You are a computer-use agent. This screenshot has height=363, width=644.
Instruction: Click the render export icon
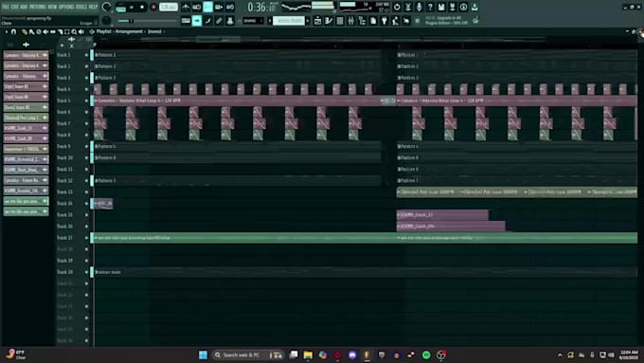(x=452, y=7)
